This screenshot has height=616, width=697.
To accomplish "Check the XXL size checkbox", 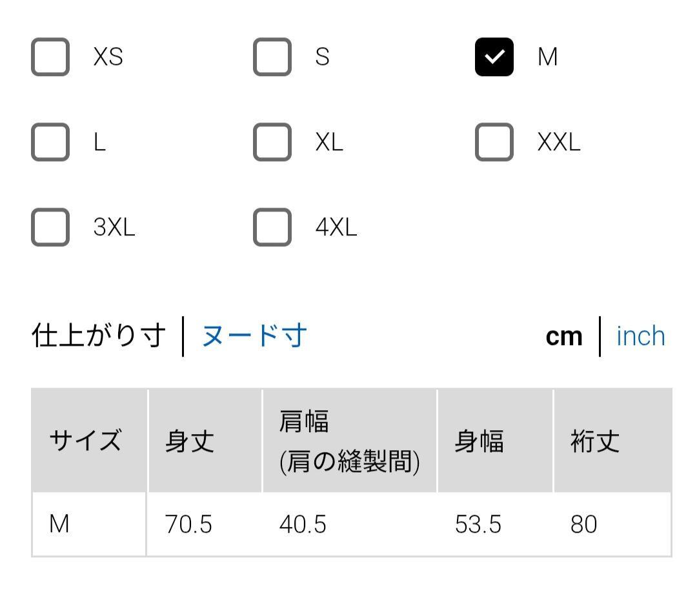I will (494, 142).
